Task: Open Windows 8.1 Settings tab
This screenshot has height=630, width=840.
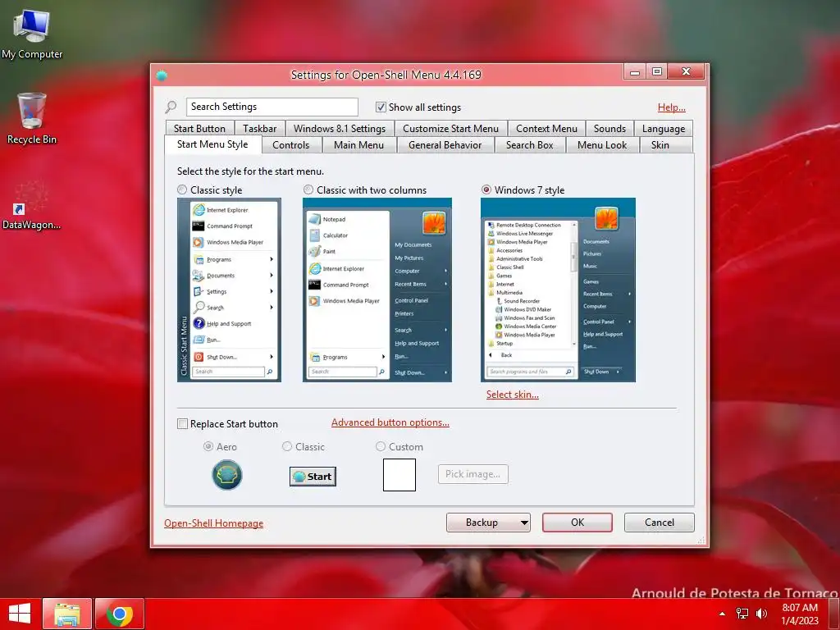Action: click(340, 129)
